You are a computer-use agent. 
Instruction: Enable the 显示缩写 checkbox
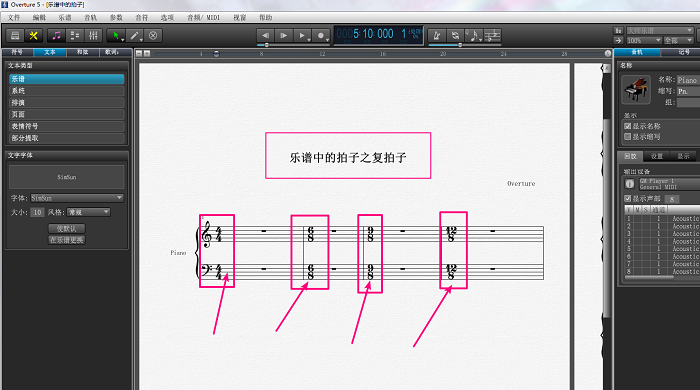627,137
